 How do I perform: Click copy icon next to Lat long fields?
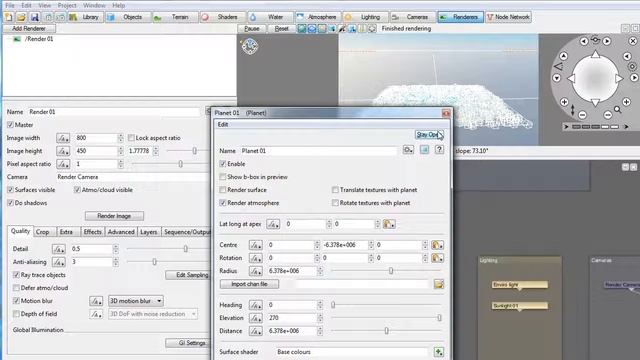point(389,224)
